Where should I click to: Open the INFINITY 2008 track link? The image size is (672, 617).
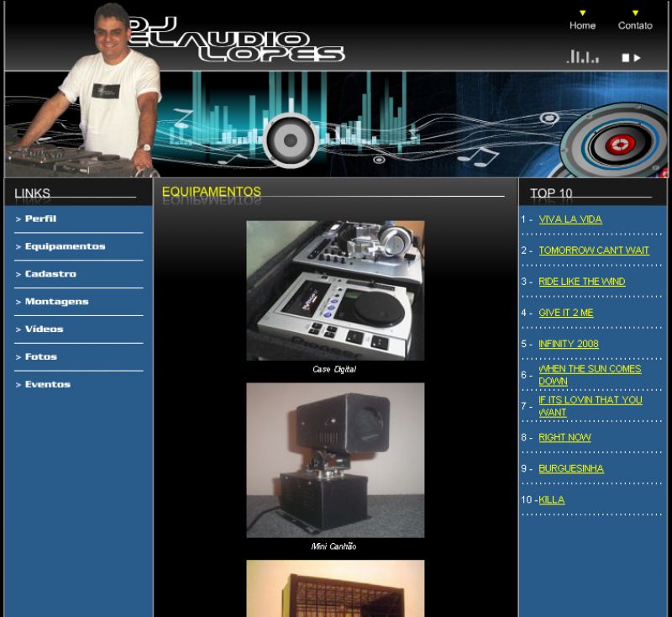[569, 344]
